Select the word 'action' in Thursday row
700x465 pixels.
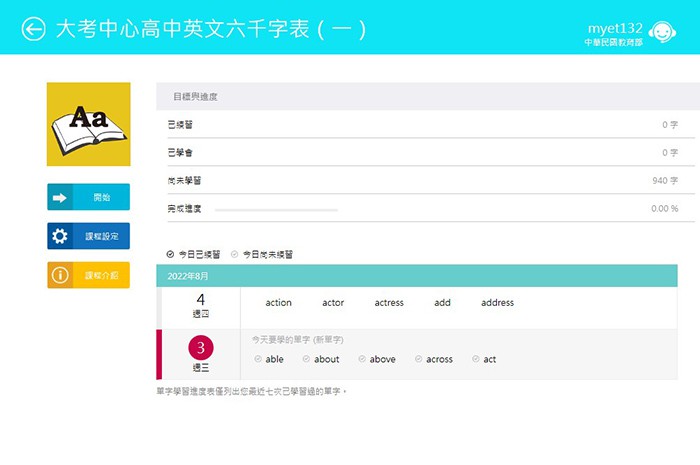pyautogui.click(x=278, y=303)
